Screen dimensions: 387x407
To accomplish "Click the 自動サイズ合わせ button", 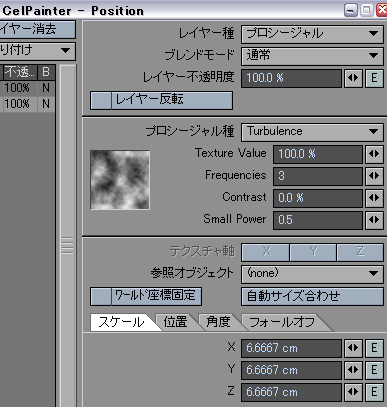I will pyautogui.click(x=312, y=296).
